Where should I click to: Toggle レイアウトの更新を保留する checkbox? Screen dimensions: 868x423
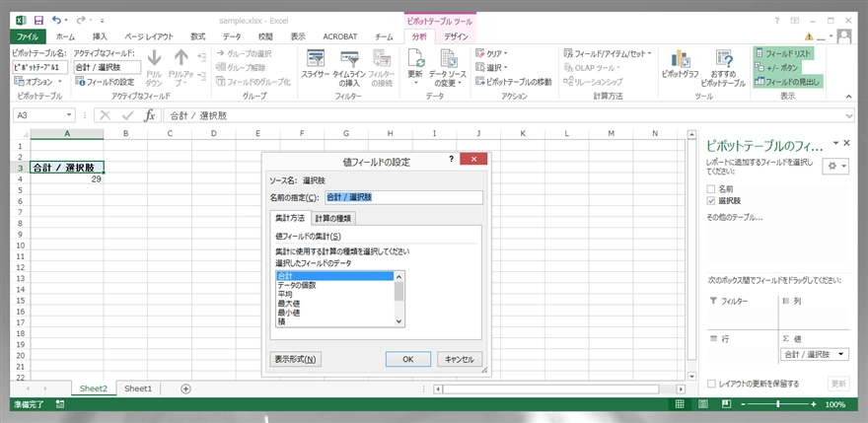click(x=712, y=384)
